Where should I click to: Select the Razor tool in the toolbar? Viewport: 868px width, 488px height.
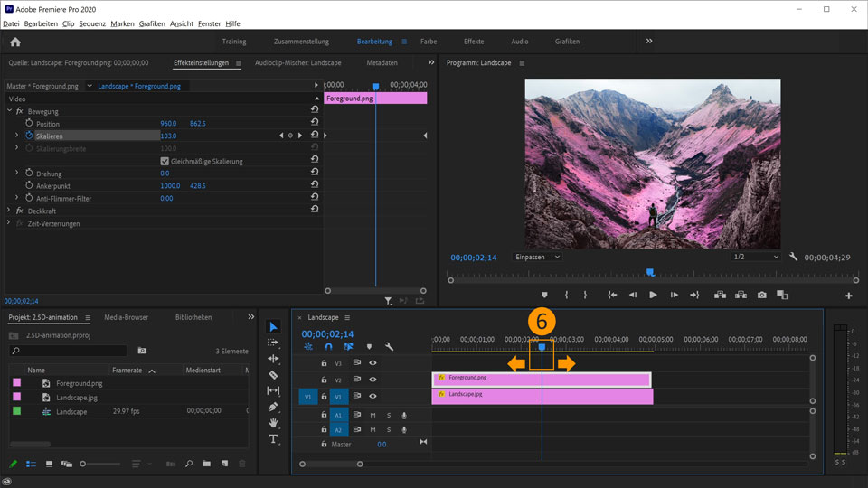pyautogui.click(x=274, y=374)
